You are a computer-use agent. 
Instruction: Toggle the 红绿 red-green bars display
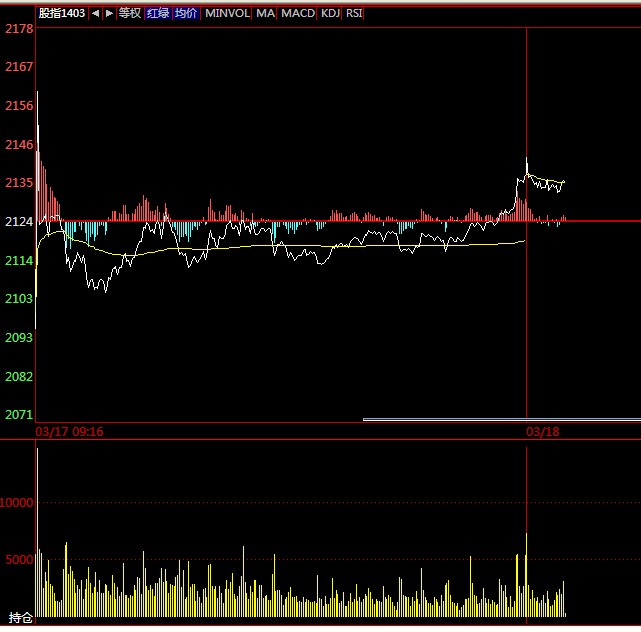pos(157,13)
